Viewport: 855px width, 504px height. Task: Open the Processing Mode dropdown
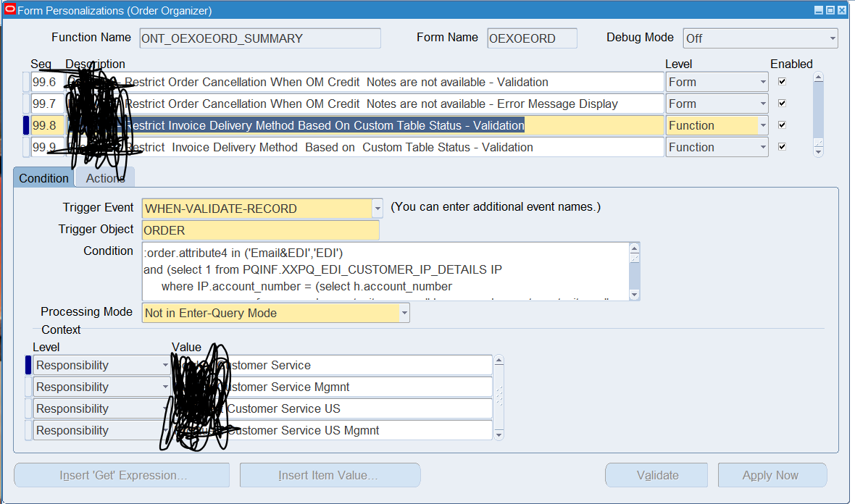(x=404, y=313)
